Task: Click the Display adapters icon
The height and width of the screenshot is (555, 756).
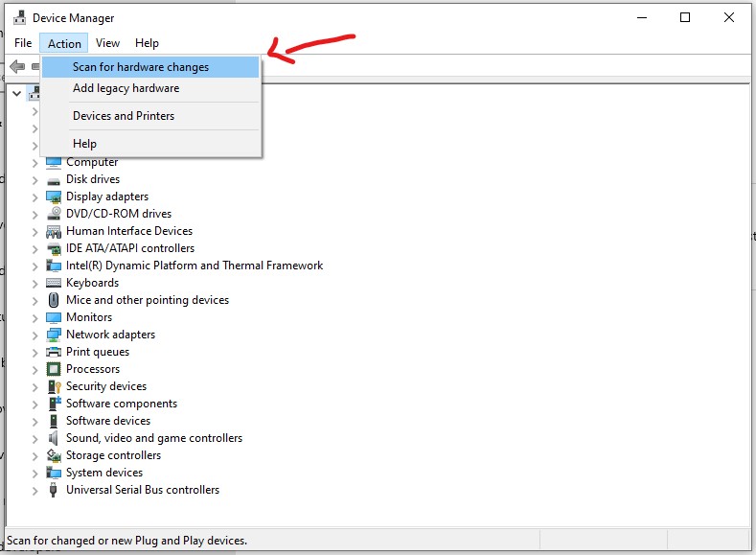Action: point(54,197)
